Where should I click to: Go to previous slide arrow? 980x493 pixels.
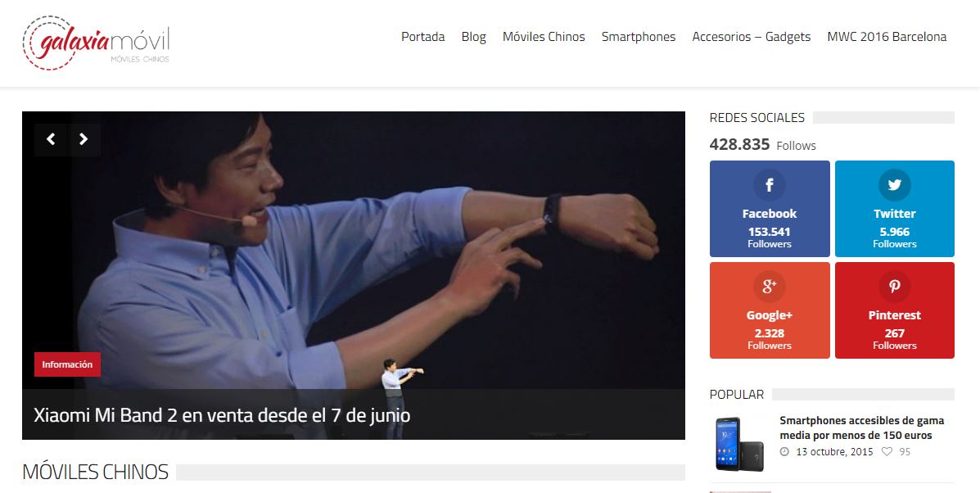(51, 139)
